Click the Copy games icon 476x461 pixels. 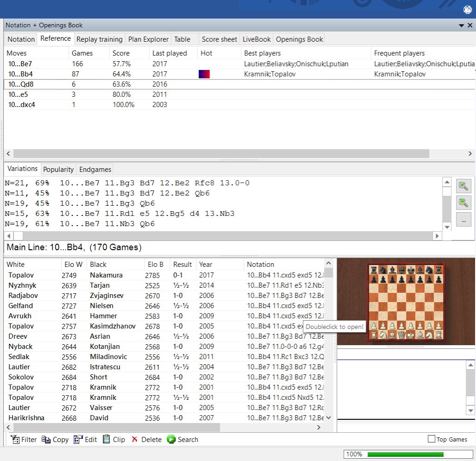[46, 440]
